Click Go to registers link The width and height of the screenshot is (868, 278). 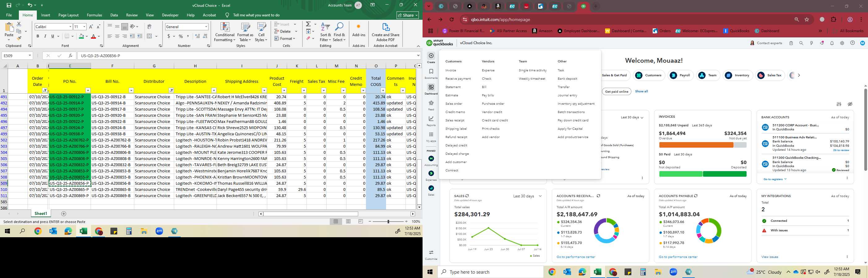click(775, 179)
